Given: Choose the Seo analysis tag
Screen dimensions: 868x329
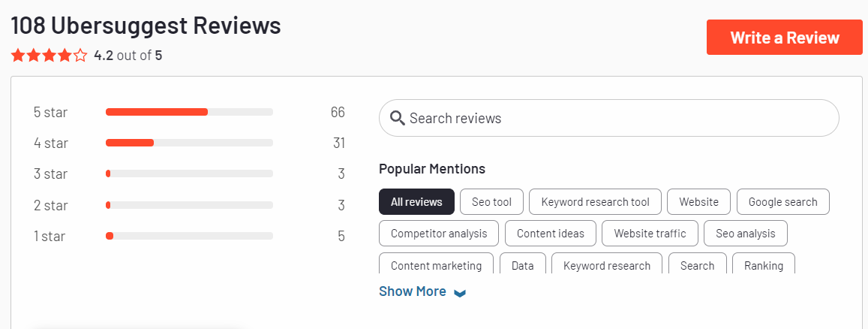Looking at the screenshot, I should 745,233.
